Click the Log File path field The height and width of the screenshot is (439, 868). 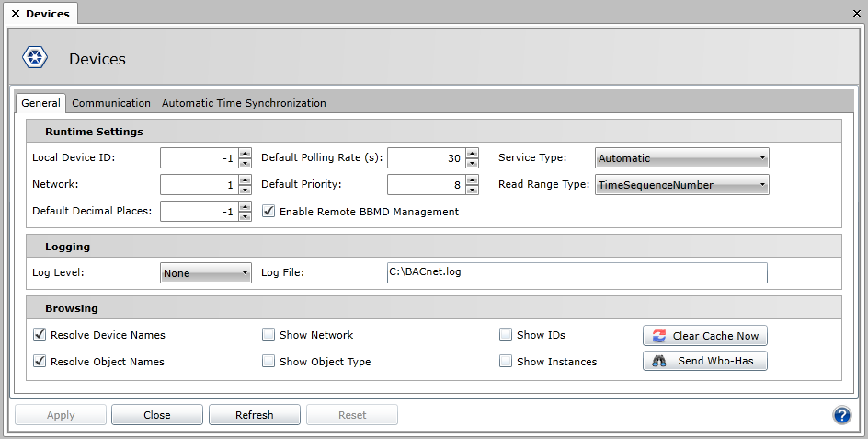tap(577, 272)
